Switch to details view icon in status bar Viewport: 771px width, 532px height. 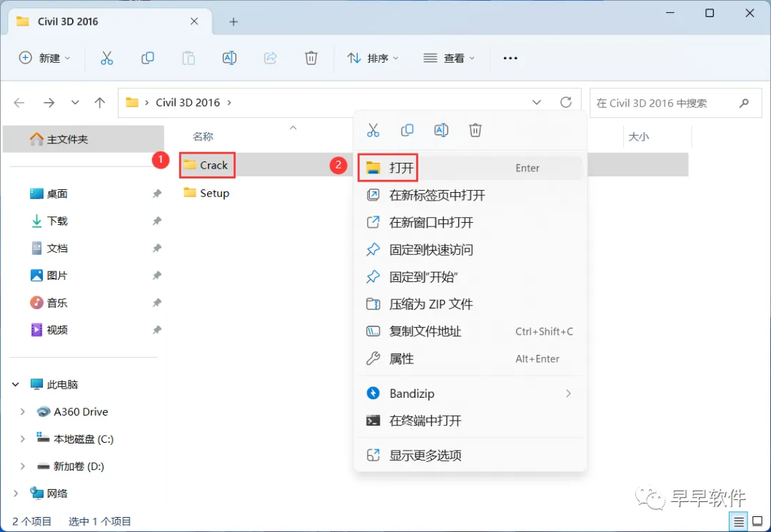[739, 522]
